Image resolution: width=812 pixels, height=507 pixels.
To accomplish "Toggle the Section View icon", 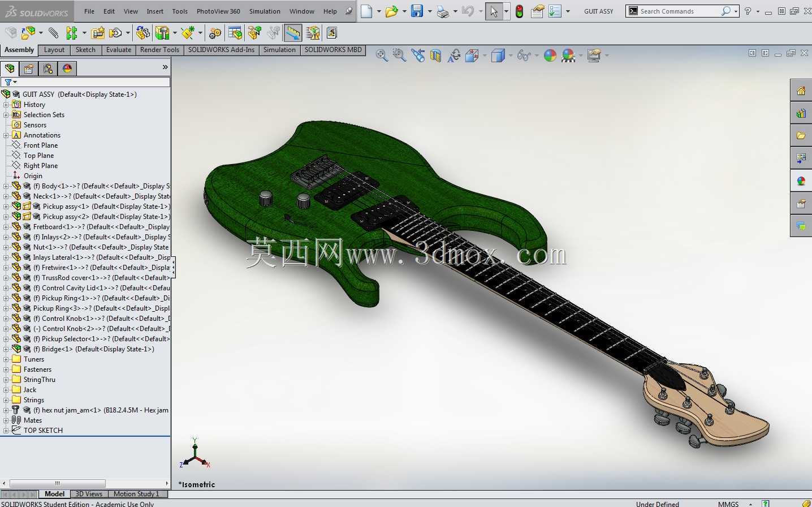I will [x=435, y=55].
